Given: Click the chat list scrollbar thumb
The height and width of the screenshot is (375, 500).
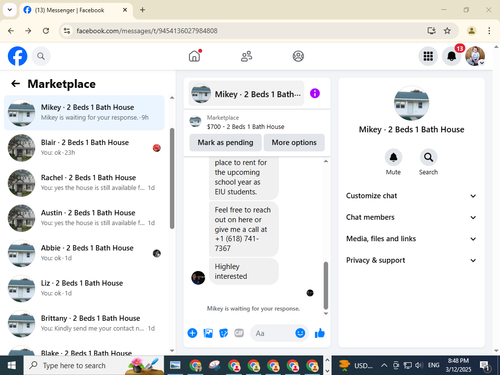Looking at the screenshot, I should coord(172,179).
